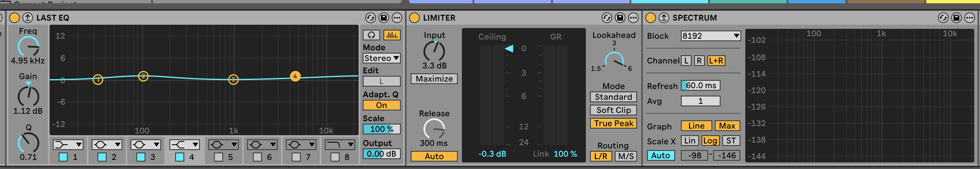980x169 pixels.
Task: Click the Limiter Maximize button
Action: click(x=434, y=79)
